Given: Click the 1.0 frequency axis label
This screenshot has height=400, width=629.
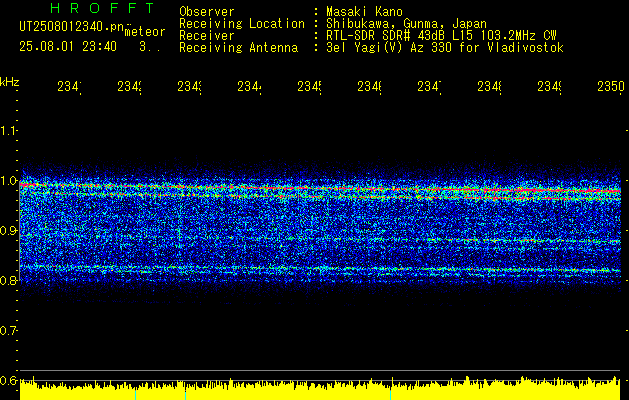Looking at the screenshot, I should tap(8, 181).
